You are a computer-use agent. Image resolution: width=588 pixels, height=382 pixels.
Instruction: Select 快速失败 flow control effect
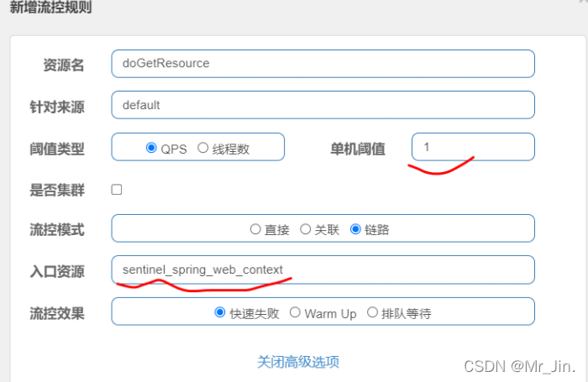pos(220,312)
